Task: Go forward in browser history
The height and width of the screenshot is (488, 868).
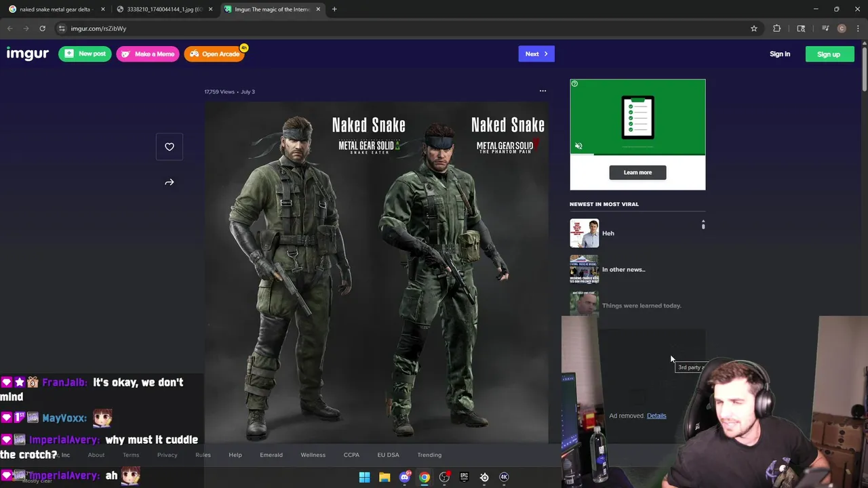Action: coord(26,28)
